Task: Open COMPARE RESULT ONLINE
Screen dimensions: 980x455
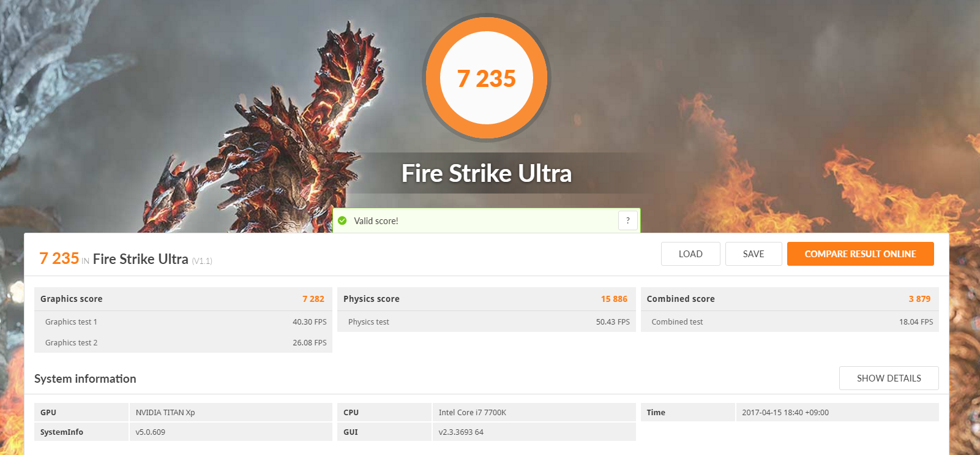Action: click(860, 254)
